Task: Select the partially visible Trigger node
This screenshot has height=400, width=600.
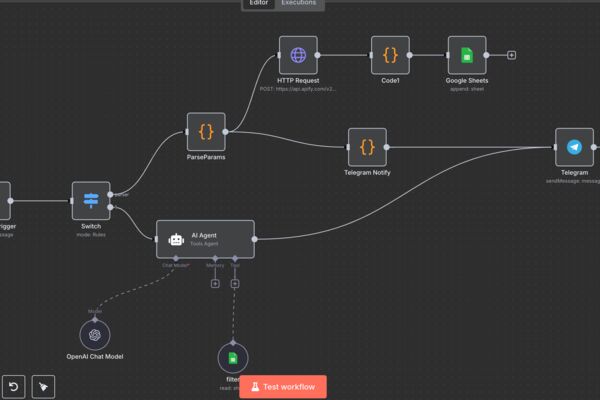Action: click(x=5, y=201)
